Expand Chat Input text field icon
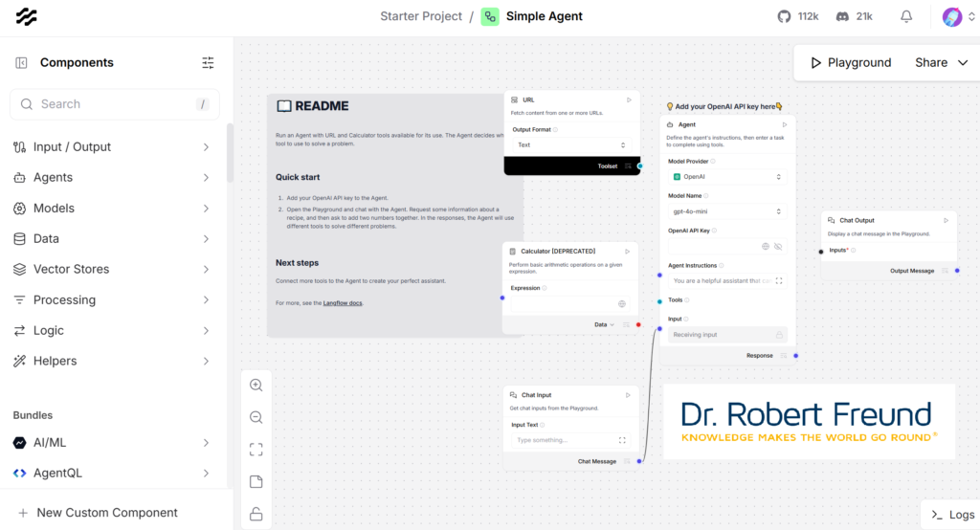This screenshot has height=530, width=980. point(622,440)
